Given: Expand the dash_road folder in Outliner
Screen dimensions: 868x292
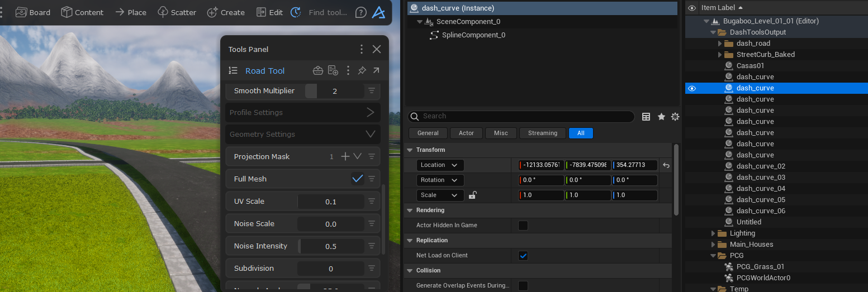Looking at the screenshot, I should [x=720, y=43].
